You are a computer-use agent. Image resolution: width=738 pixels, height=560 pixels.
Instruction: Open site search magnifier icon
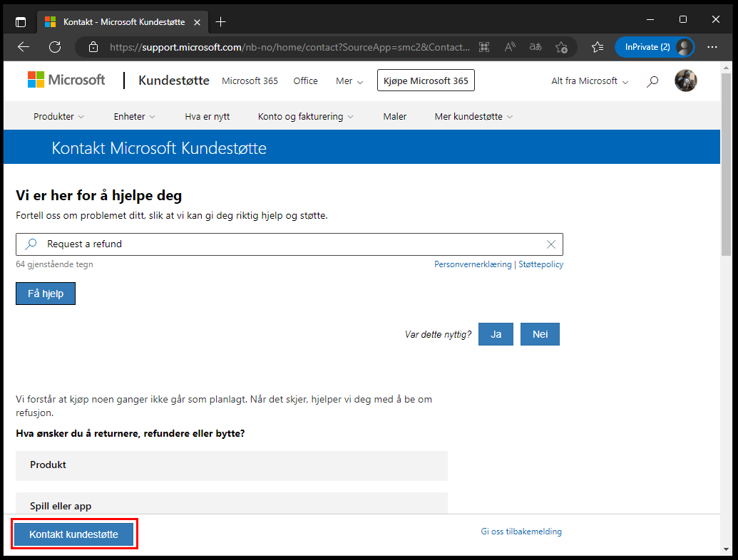pos(652,81)
